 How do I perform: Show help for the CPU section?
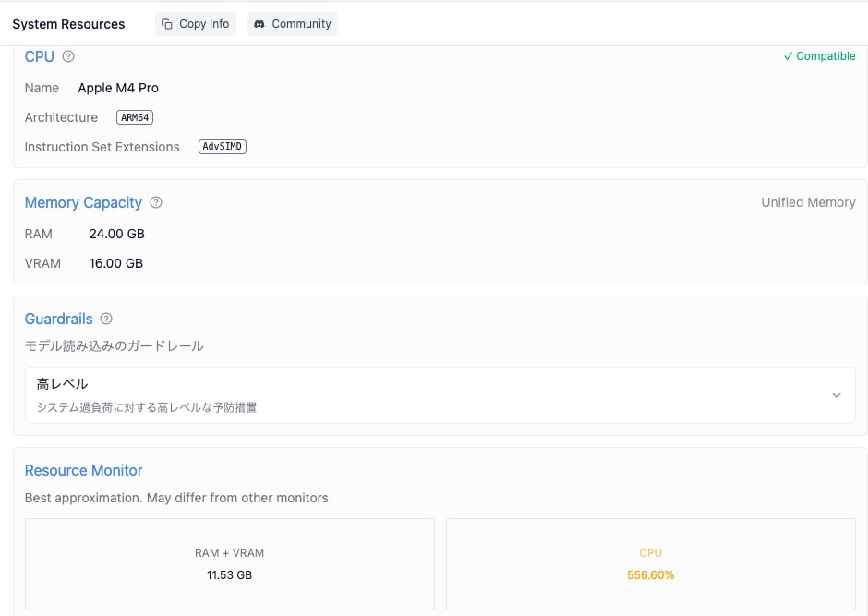tap(68, 56)
